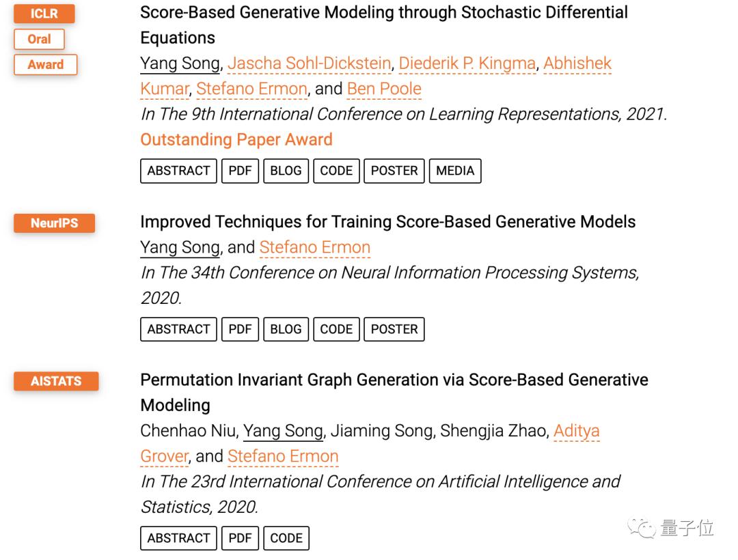Click the MEDIA button
Viewport: 738px width, 560px height.
[455, 171]
